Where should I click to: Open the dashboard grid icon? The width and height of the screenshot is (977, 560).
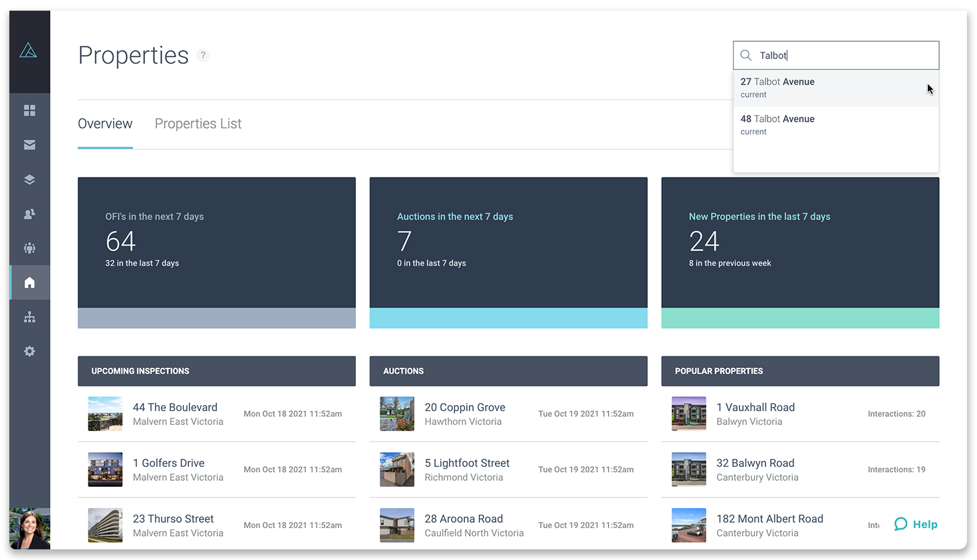29,110
